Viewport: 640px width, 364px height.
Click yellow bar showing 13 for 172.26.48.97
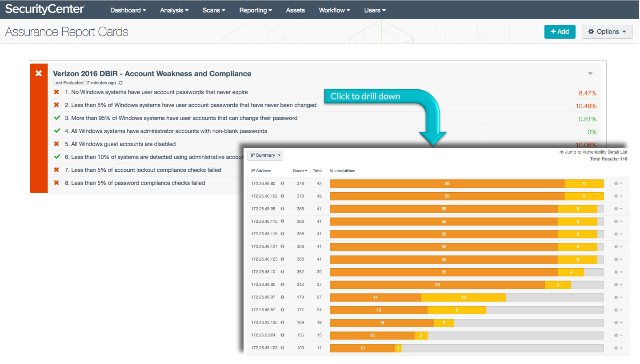click(464, 297)
